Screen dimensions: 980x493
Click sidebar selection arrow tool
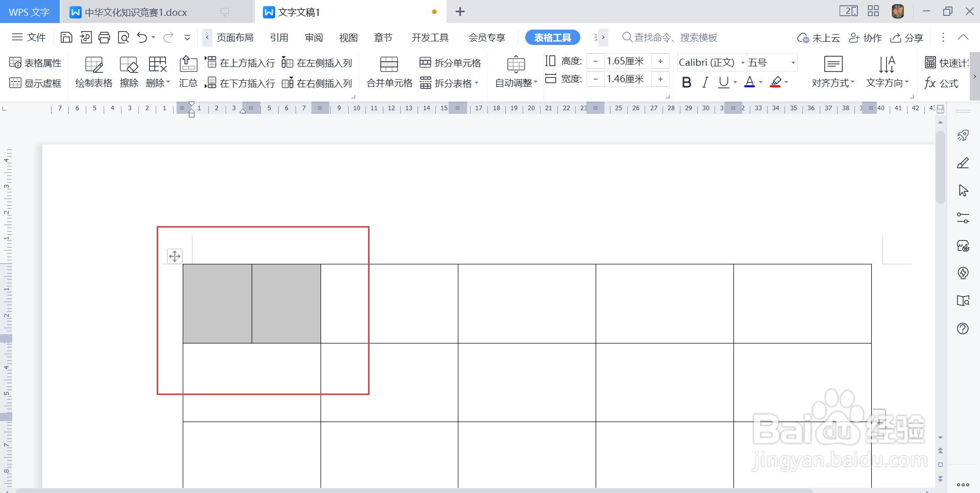(x=963, y=190)
